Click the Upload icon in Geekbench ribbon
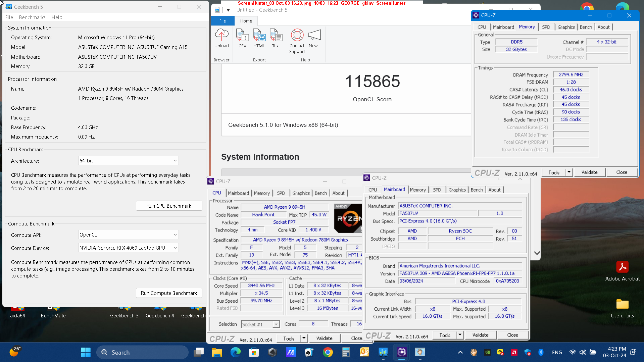 coord(221,39)
